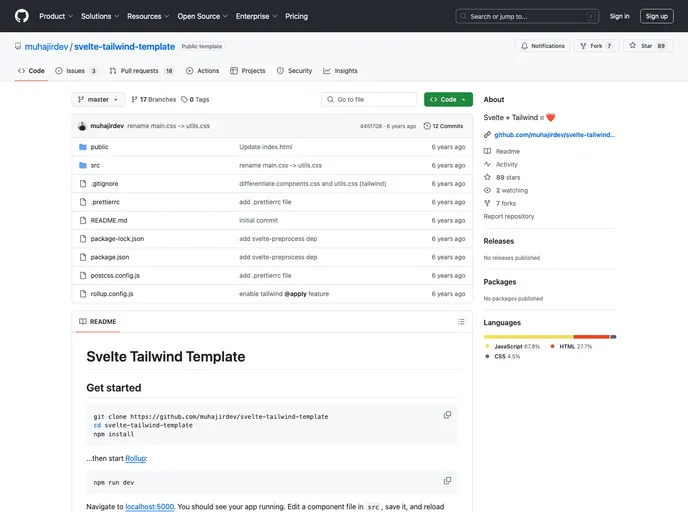This screenshot has width=688, height=512.
Task: Click the package.json file icon
Action: point(82,258)
